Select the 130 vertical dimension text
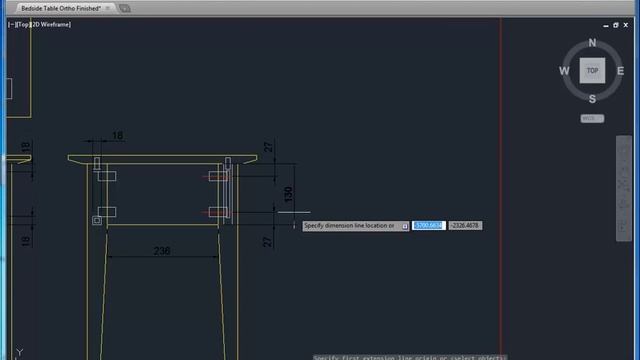640x360 pixels. click(x=288, y=194)
